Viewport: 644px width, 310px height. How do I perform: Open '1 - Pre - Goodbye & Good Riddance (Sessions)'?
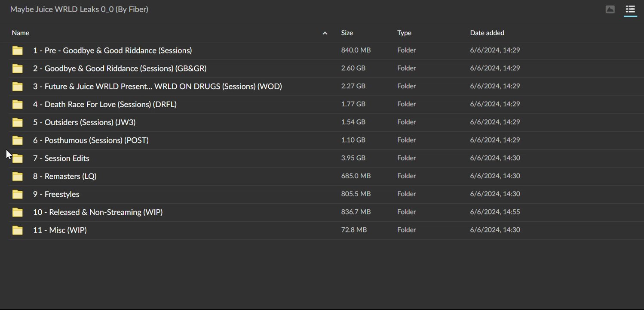tap(112, 50)
